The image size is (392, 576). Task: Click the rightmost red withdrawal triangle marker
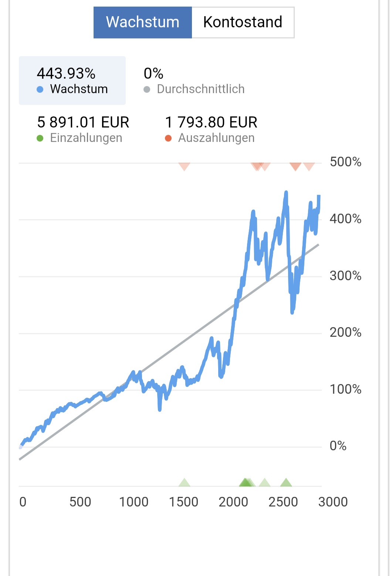click(309, 166)
